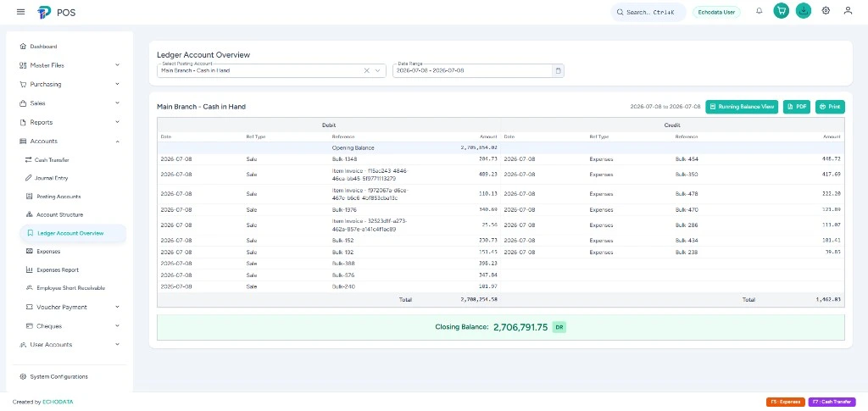Image resolution: width=868 pixels, height=411 pixels.
Task: Open the date range calendar icon
Action: [x=558, y=71]
